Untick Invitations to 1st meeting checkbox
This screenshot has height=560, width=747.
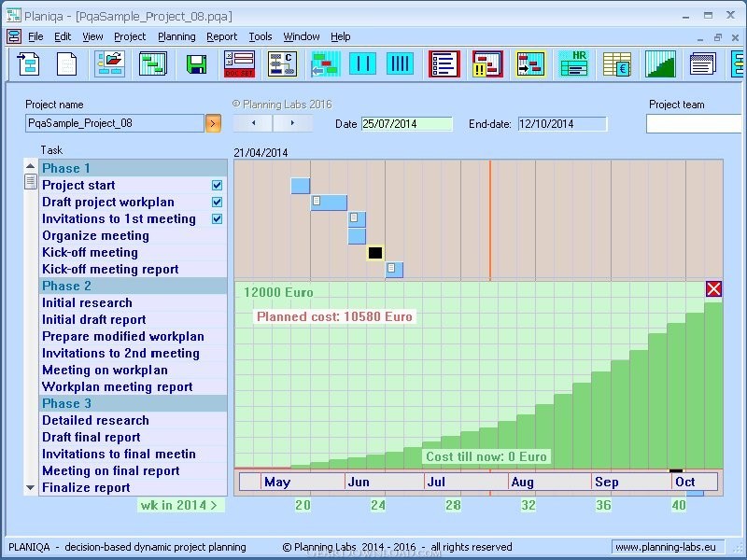tap(217, 218)
